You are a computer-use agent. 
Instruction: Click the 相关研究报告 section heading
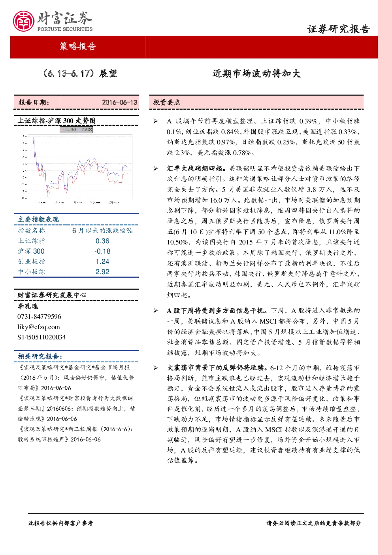point(40,356)
